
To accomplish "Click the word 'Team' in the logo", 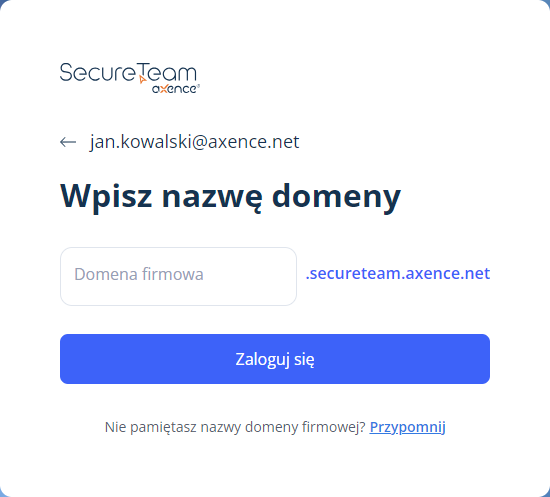I will click(167, 72).
